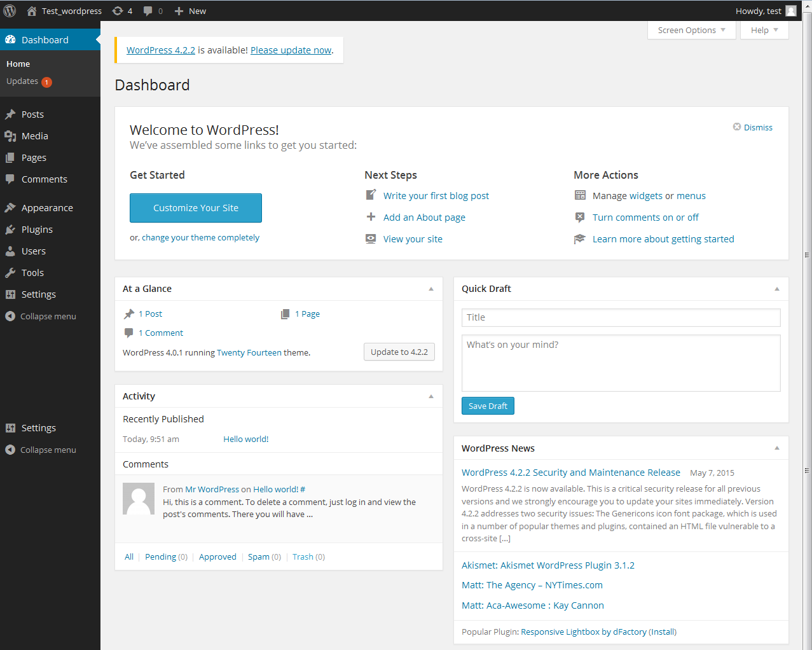Image resolution: width=812 pixels, height=650 pixels.
Task: Click the Update to 4.2.2 button
Action: click(x=399, y=352)
